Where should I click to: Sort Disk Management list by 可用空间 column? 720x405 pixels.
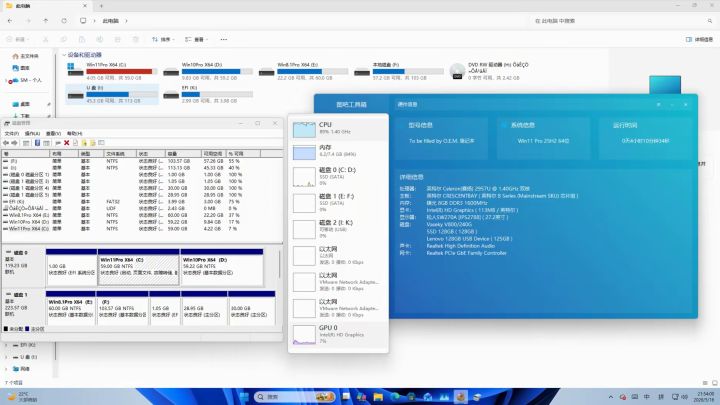pyautogui.click(x=213, y=154)
